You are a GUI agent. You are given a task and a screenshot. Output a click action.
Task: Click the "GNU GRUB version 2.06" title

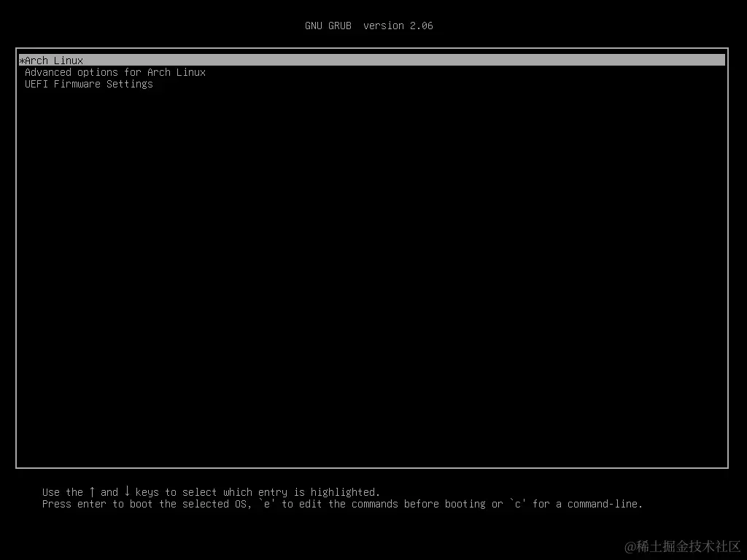click(x=369, y=26)
